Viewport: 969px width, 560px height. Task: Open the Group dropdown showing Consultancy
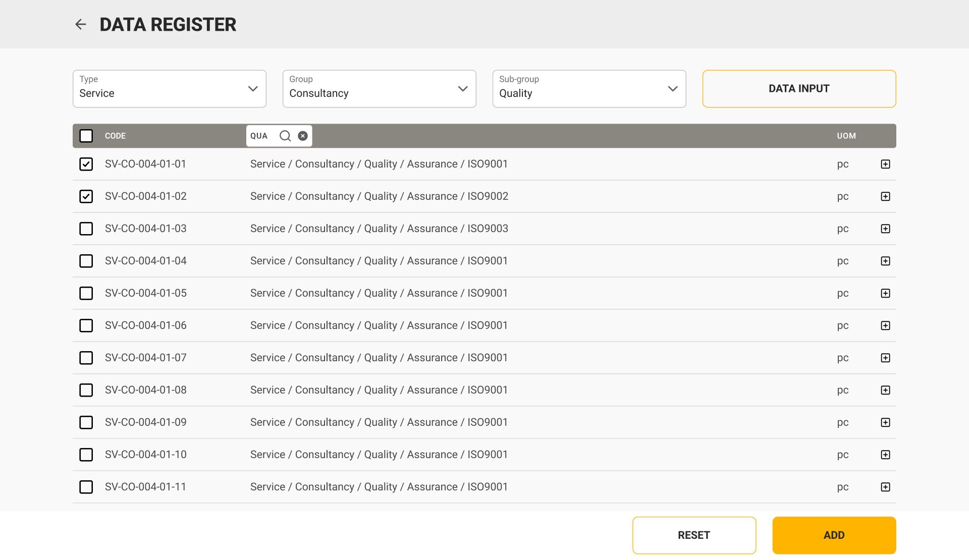(x=380, y=89)
